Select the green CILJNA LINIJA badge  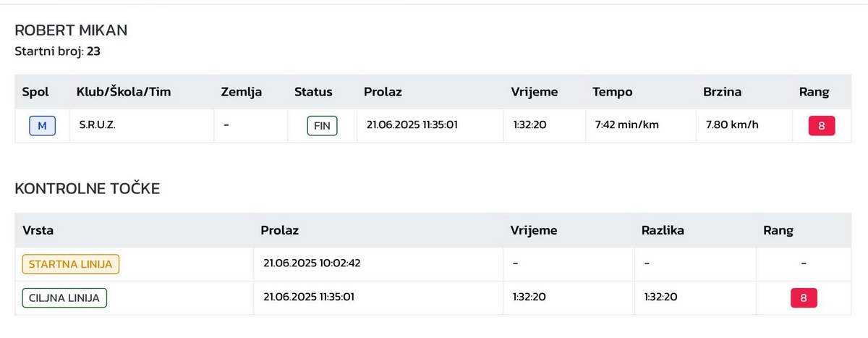(64, 297)
